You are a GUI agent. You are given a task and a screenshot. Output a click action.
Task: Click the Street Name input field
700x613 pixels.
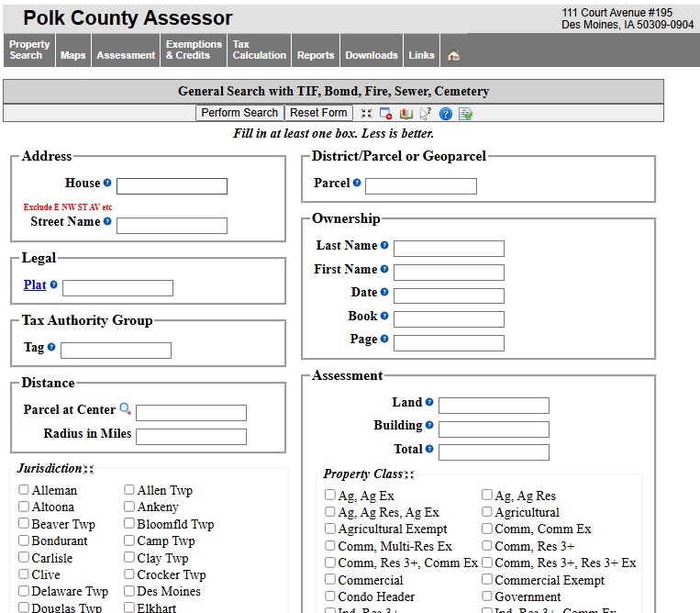172,226
